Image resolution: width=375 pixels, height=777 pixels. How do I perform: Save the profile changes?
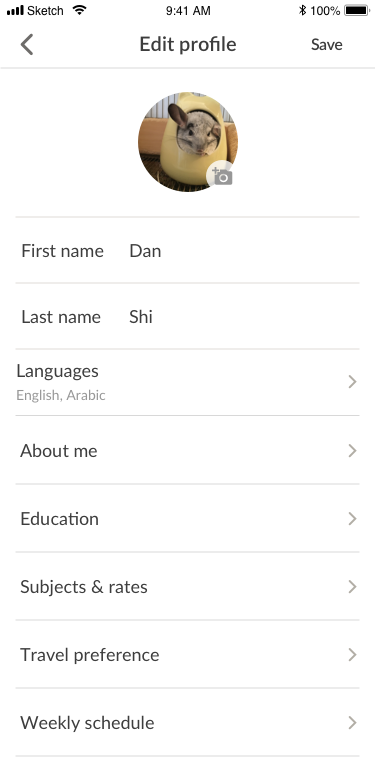click(x=326, y=45)
